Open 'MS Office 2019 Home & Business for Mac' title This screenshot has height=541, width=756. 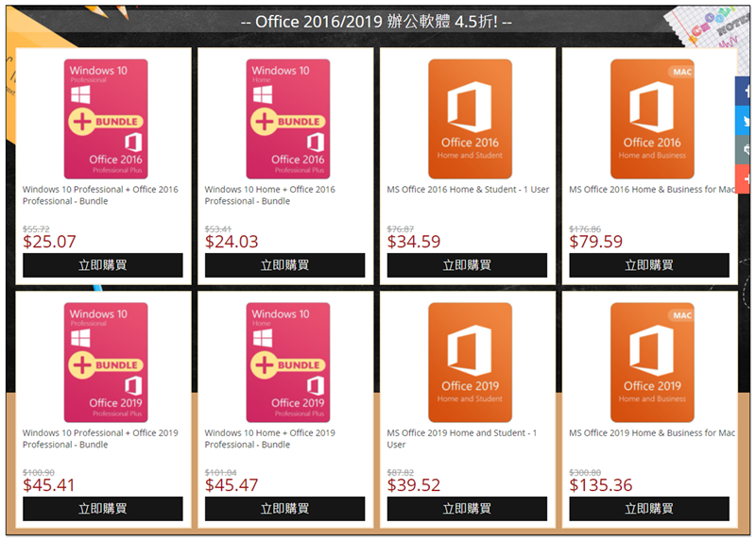click(x=652, y=432)
